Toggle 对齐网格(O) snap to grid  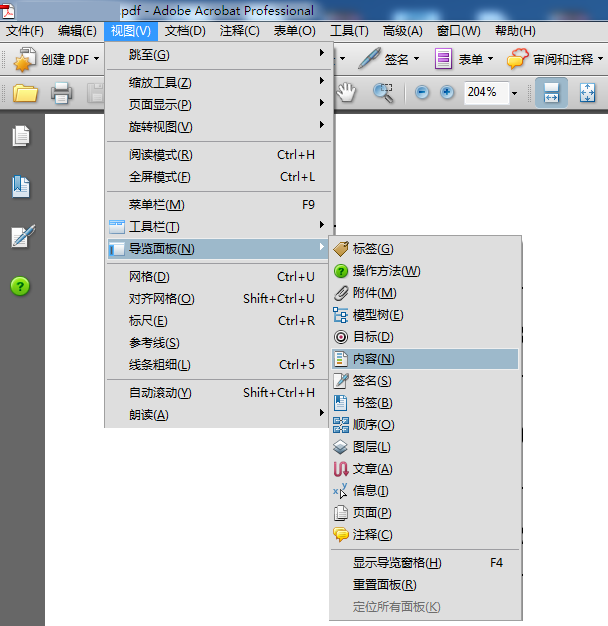click(x=218, y=299)
